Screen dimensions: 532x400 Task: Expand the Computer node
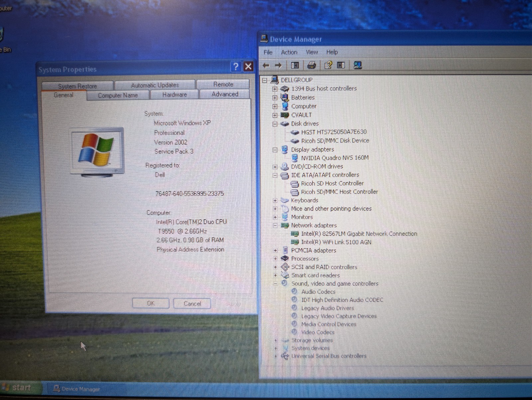[275, 107]
